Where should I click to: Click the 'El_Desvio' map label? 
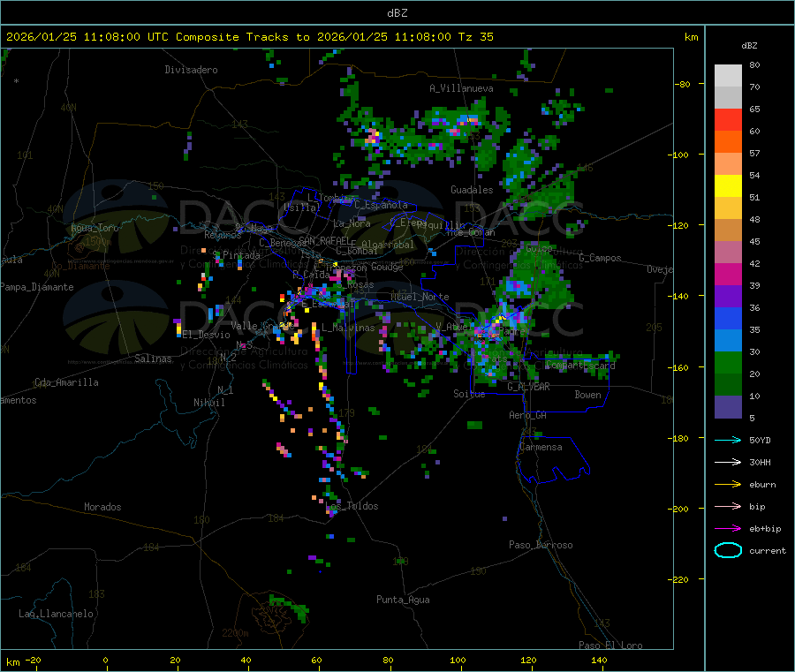(207, 335)
